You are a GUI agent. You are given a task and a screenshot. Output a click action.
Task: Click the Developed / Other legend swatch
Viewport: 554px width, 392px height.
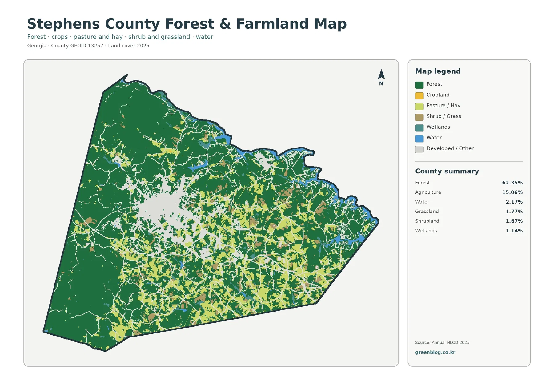(x=419, y=149)
